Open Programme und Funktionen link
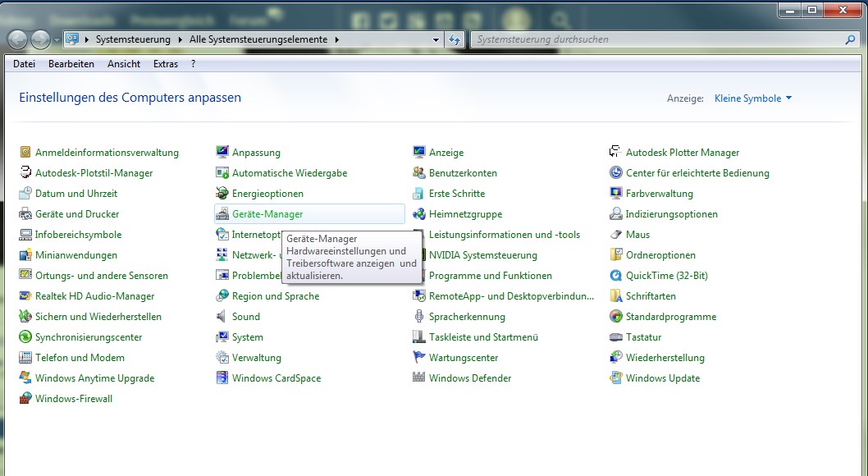868x476 pixels. [490, 276]
